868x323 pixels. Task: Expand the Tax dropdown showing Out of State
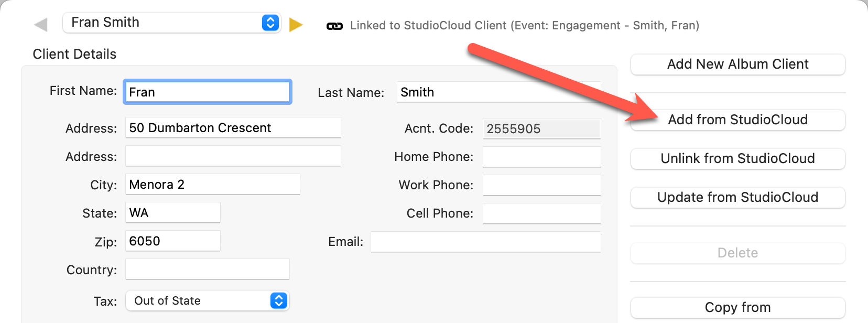[207, 300]
